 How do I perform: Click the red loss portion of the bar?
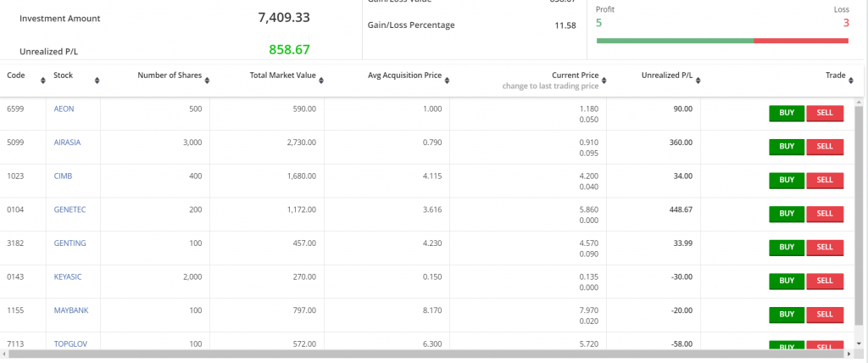click(801, 41)
